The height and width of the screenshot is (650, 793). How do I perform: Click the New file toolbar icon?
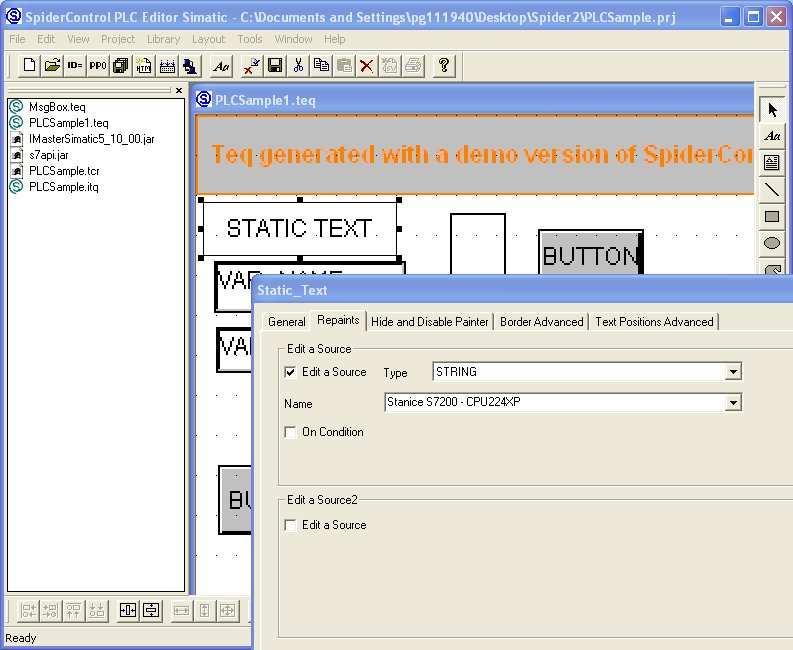click(29, 65)
